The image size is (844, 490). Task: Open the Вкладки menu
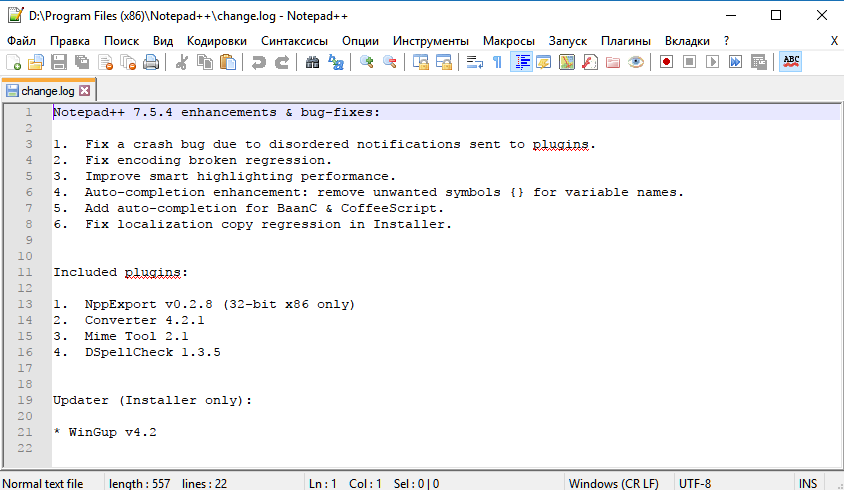pos(687,41)
